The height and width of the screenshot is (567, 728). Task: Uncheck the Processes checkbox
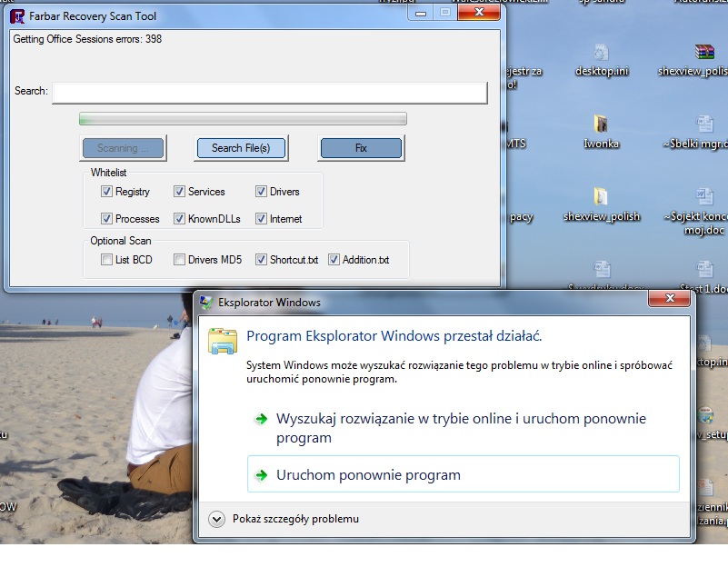point(106,219)
